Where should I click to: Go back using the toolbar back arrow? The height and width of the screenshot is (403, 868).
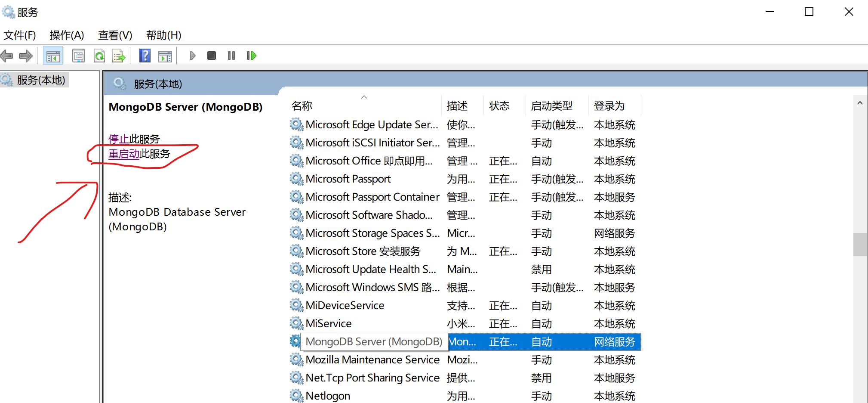(6, 56)
